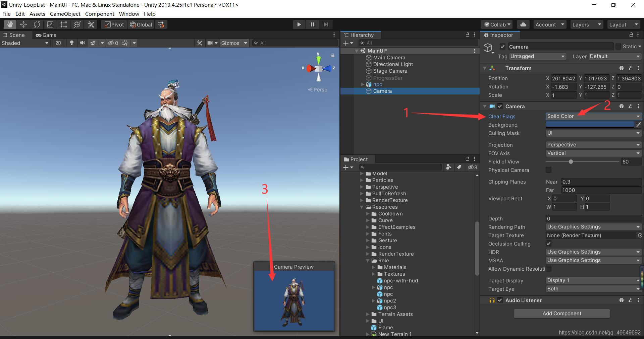
Task: Click the Near clipping plane field
Action: click(x=601, y=182)
